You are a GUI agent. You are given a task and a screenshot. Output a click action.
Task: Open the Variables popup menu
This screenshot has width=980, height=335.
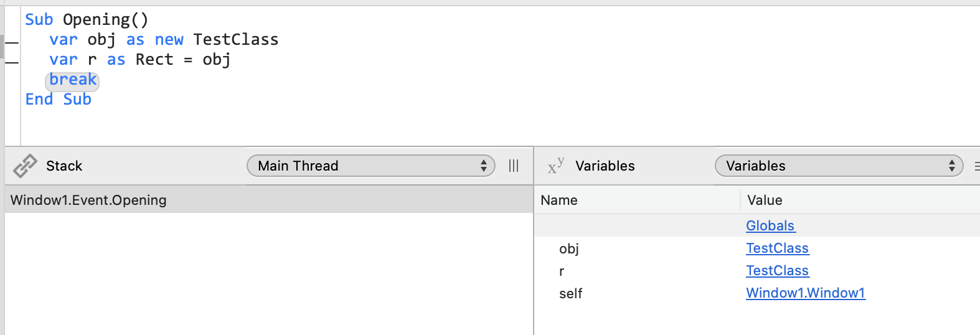839,166
